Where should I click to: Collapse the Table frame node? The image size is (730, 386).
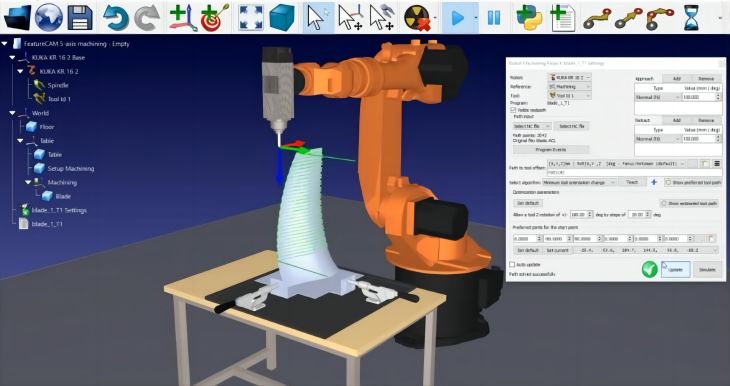(x=20, y=141)
